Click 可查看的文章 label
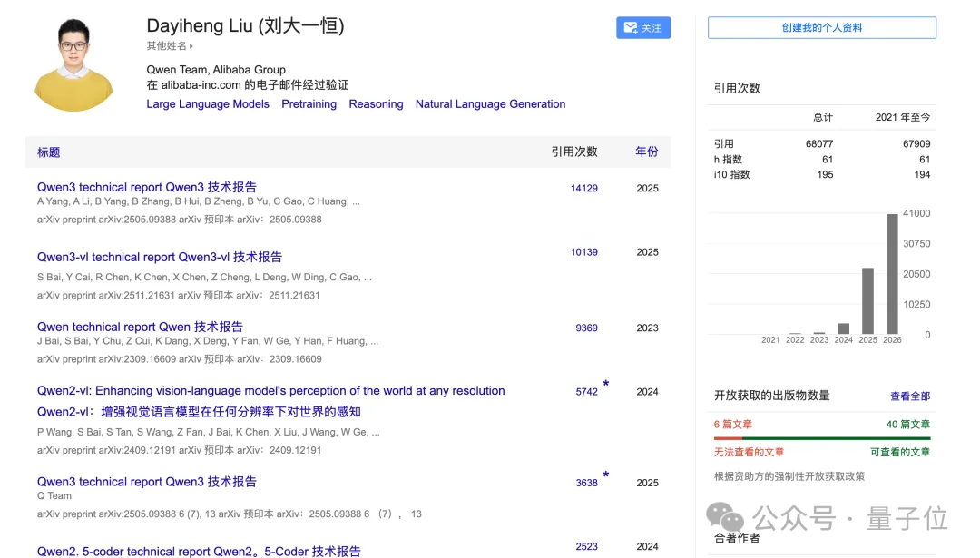Viewport: 980px width, 558px height. click(900, 452)
